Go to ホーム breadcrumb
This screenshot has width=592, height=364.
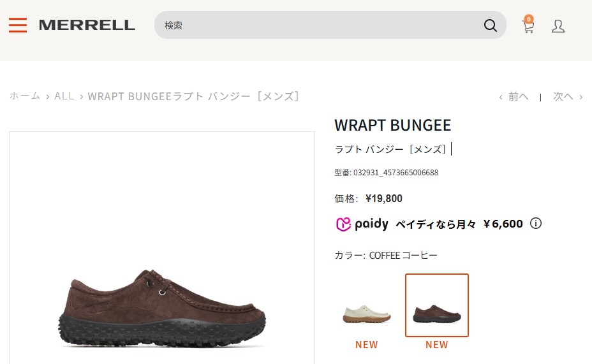pos(25,96)
